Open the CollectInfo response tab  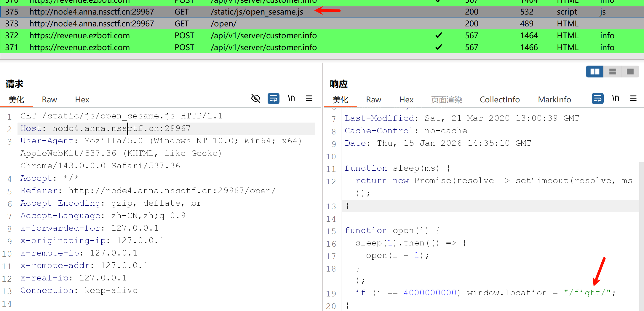pyautogui.click(x=500, y=100)
